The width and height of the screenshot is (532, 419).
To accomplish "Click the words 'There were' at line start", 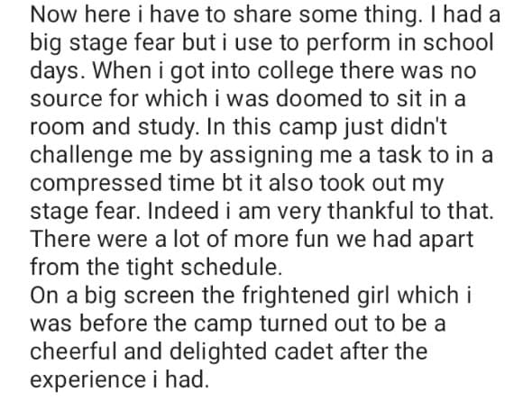I will [89, 239].
